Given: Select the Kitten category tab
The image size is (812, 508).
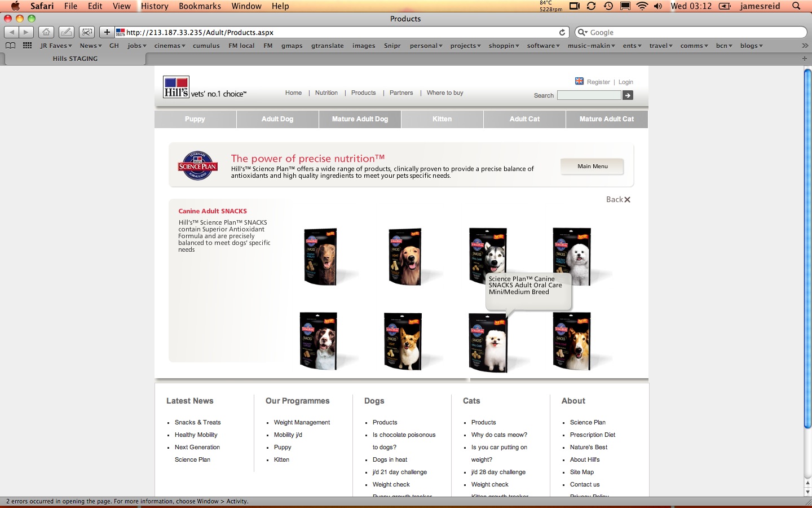Looking at the screenshot, I should (442, 119).
